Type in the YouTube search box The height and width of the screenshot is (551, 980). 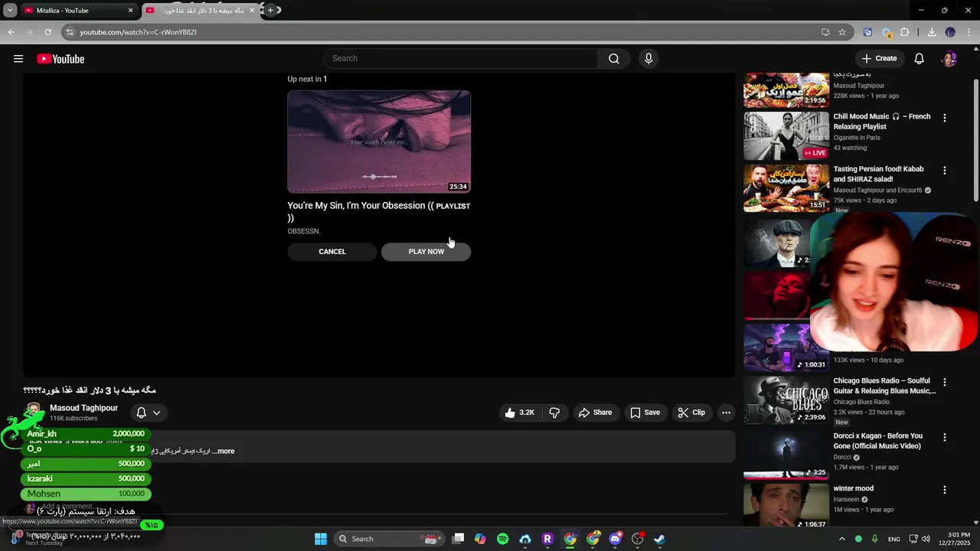461,59
